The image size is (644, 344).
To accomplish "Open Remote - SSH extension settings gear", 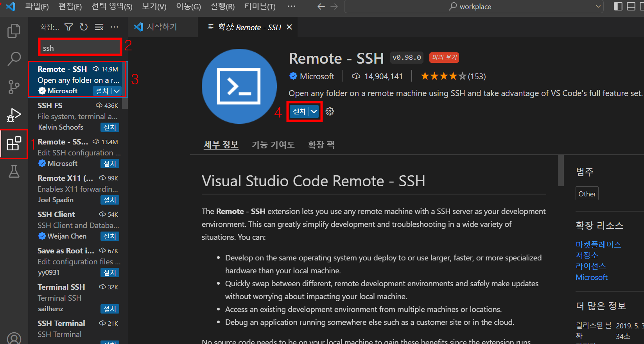I will [x=330, y=111].
